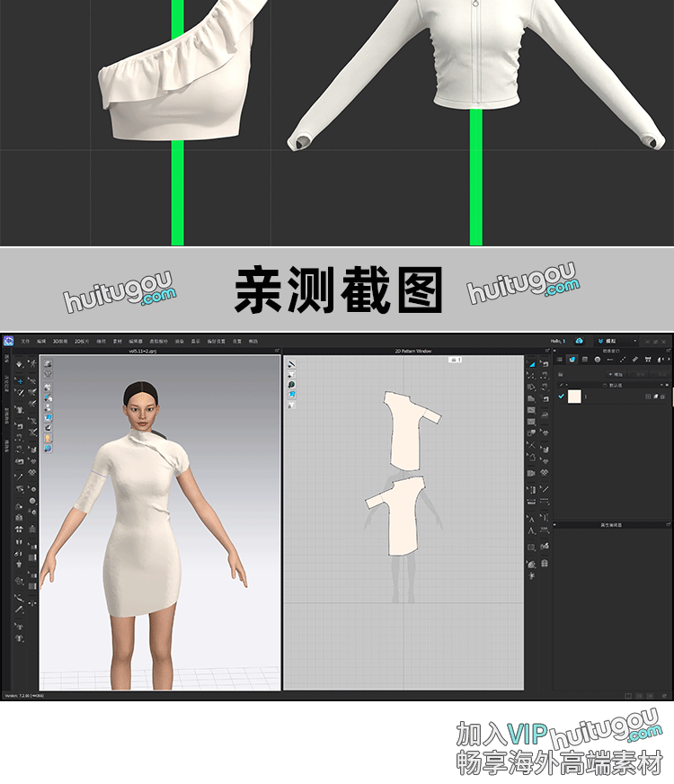This screenshot has width=674, height=784.
Task: Click the shirt outline icon in 3D viewport
Action: click(x=48, y=374)
